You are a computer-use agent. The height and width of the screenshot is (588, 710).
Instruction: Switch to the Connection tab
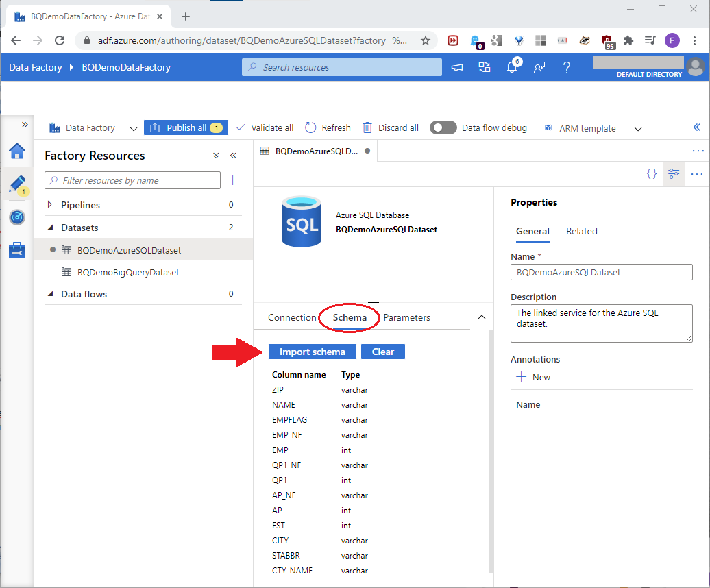coord(292,318)
